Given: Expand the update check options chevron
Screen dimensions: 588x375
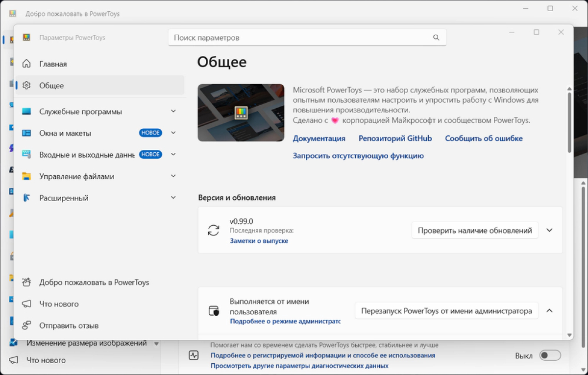Looking at the screenshot, I should coord(549,230).
